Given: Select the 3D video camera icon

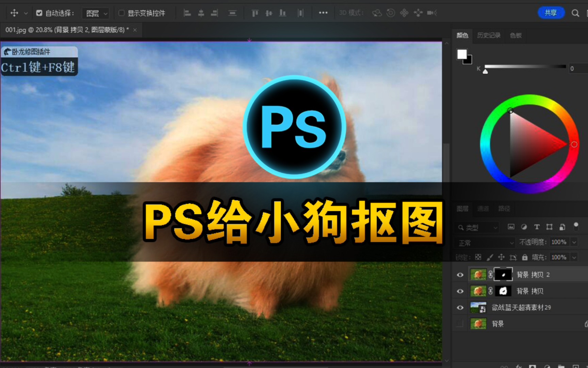Looking at the screenshot, I should [432, 13].
